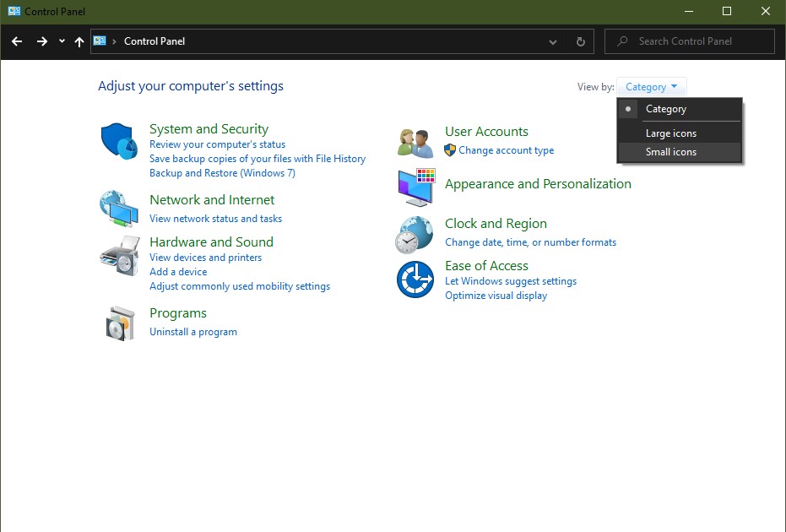Go back with the back arrow
The width and height of the screenshot is (786, 532).
click(x=17, y=41)
